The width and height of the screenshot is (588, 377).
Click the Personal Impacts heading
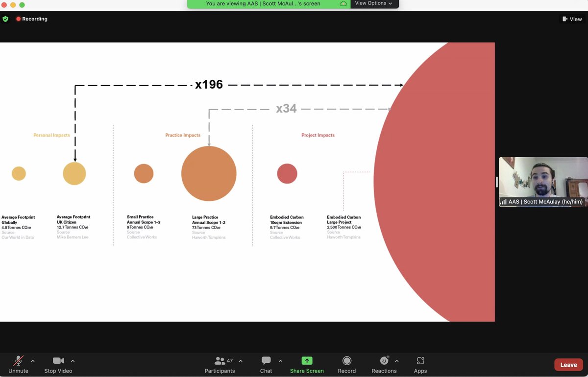point(51,135)
